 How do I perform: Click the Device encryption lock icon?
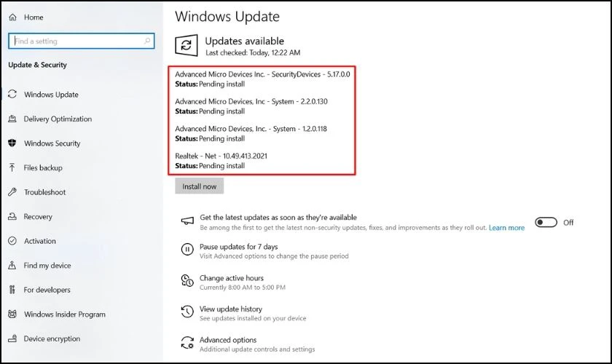(x=12, y=339)
